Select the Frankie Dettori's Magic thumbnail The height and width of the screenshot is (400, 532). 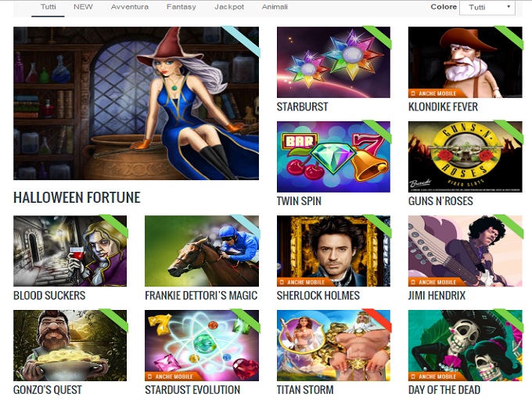(202, 251)
